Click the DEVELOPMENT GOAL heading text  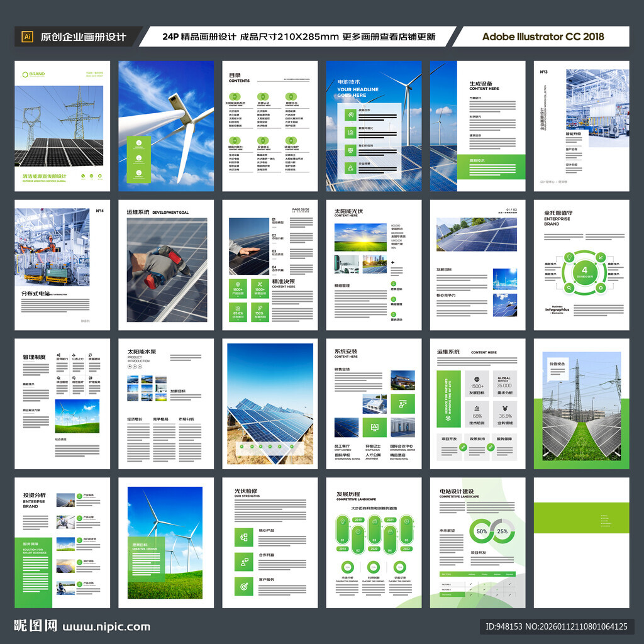170,213
